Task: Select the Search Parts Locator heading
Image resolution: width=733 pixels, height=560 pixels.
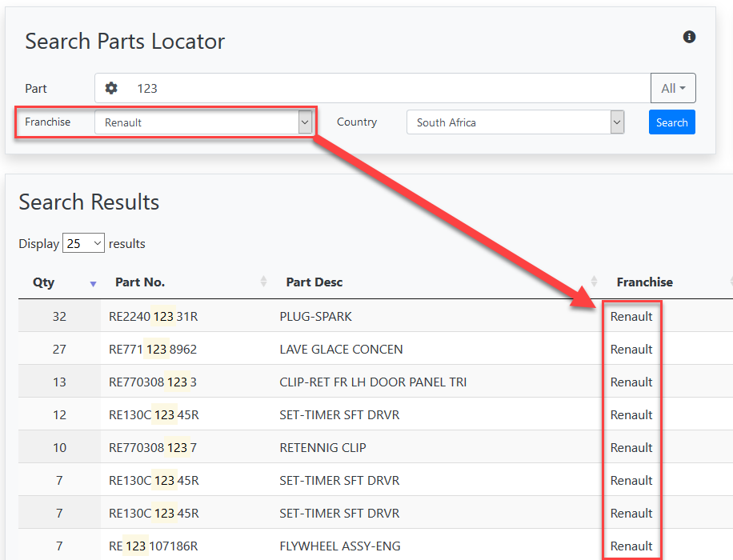Action: [x=125, y=41]
